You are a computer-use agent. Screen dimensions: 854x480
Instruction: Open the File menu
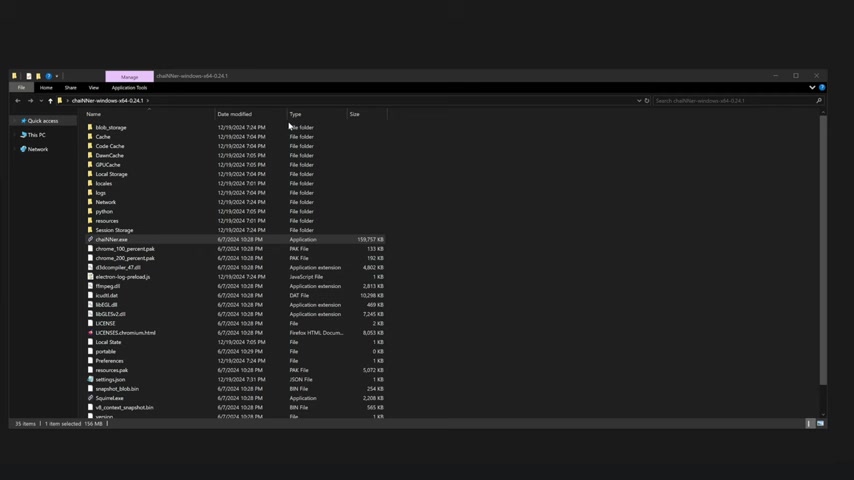(21, 88)
